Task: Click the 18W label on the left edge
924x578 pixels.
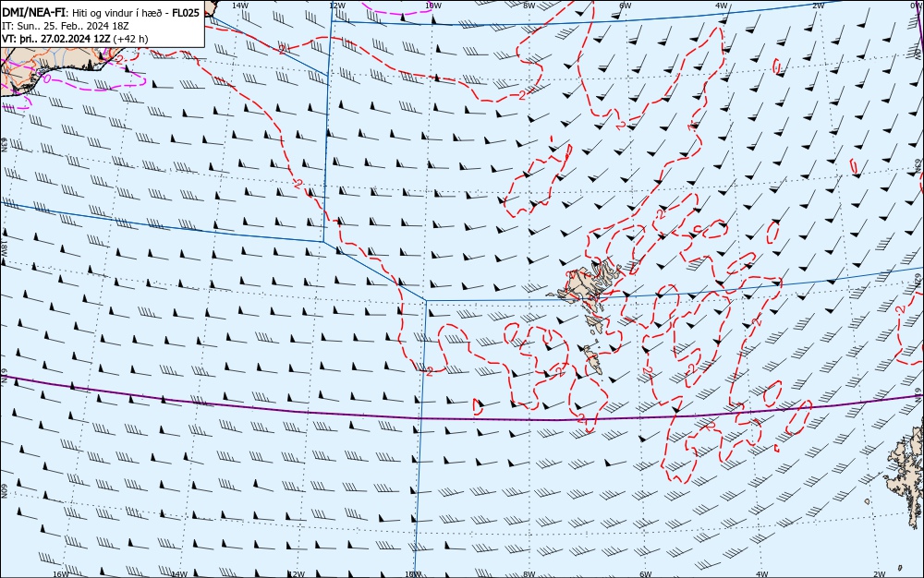Action: click(4, 249)
